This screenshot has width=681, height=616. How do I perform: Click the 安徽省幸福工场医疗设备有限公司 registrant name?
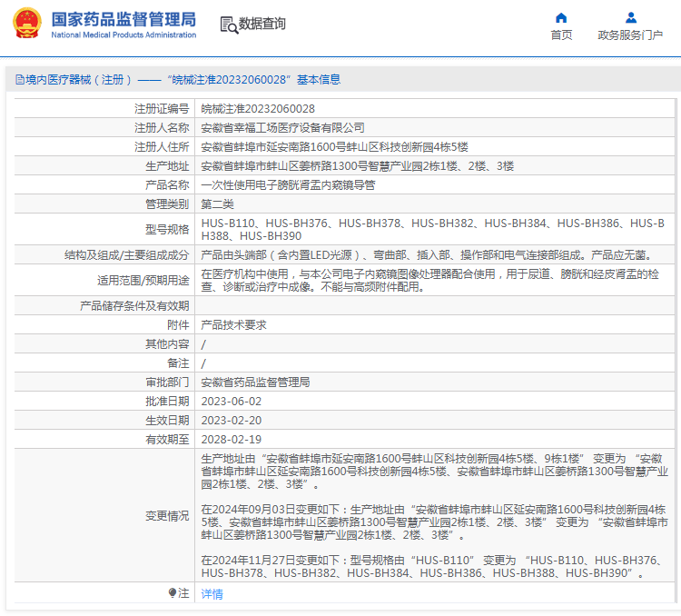(x=282, y=128)
